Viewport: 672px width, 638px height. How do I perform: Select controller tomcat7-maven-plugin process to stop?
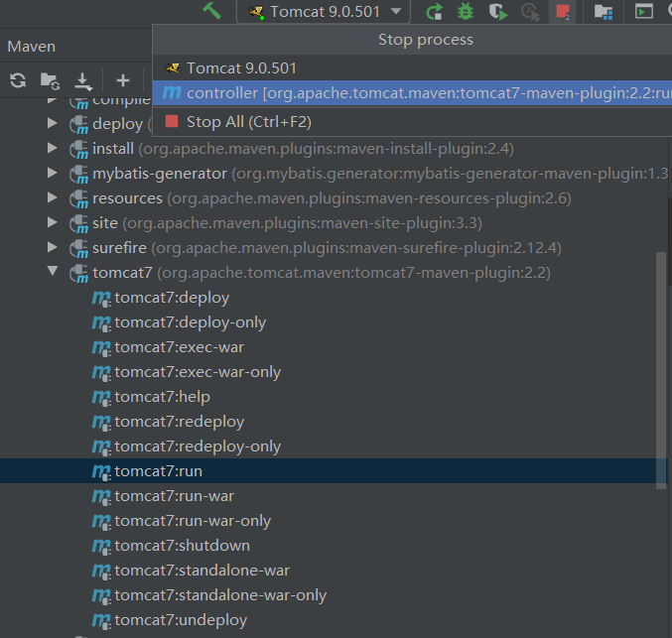412,93
